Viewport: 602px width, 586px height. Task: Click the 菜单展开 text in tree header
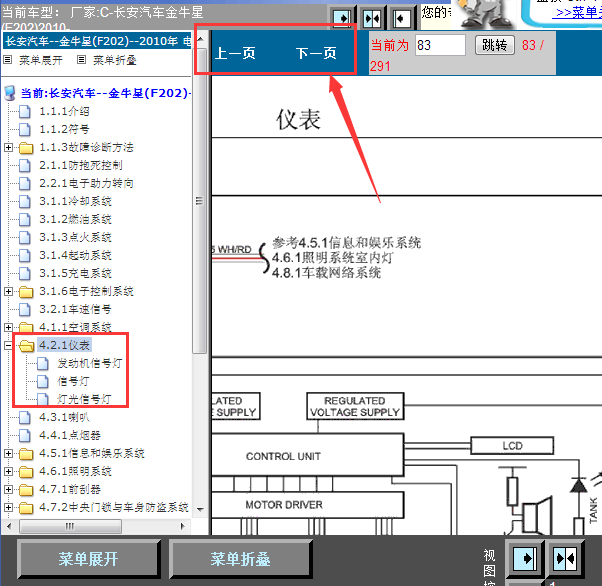pos(41,60)
